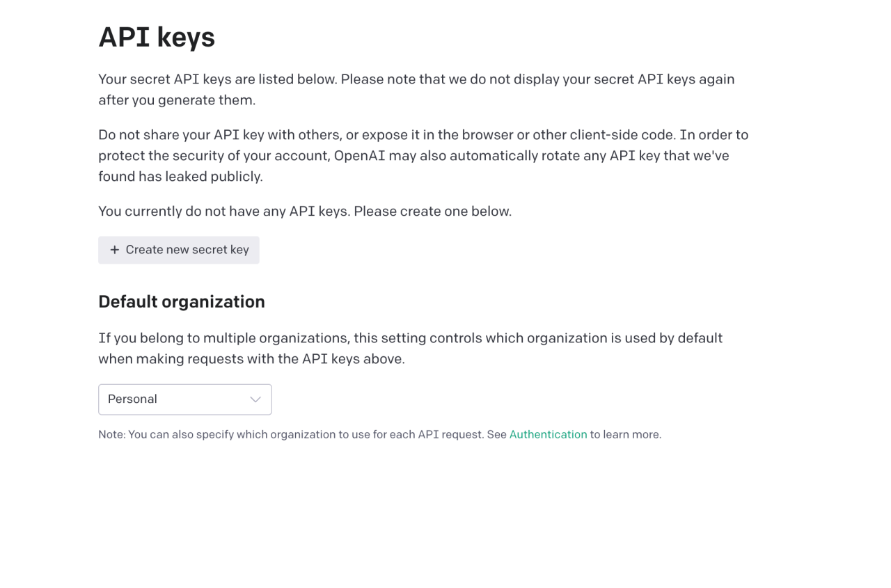The image size is (891, 588).
Task: Open the Authentication documentation link
Action: pyautogui.click(x=548, y=434)
